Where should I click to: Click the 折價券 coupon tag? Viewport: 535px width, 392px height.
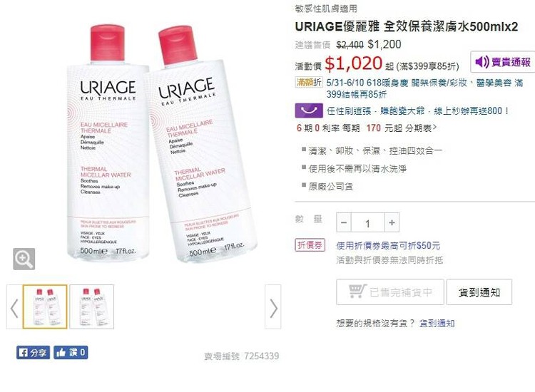(x=310, y=245)
